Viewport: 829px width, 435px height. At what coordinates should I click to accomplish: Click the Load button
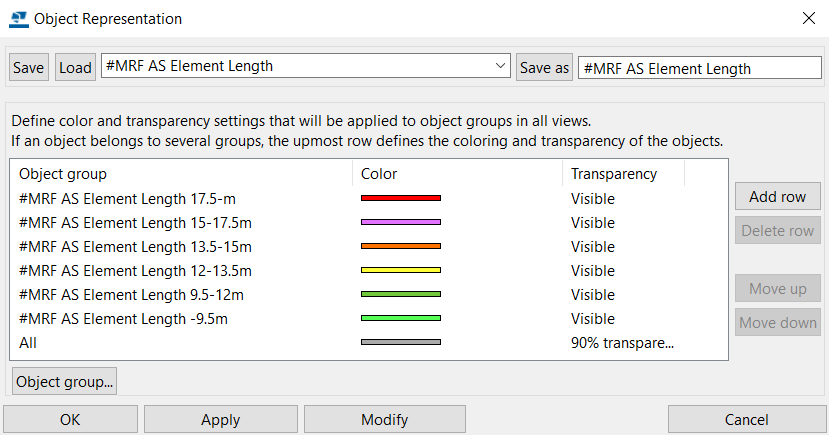pyautogui.click(x=75, y=67)
